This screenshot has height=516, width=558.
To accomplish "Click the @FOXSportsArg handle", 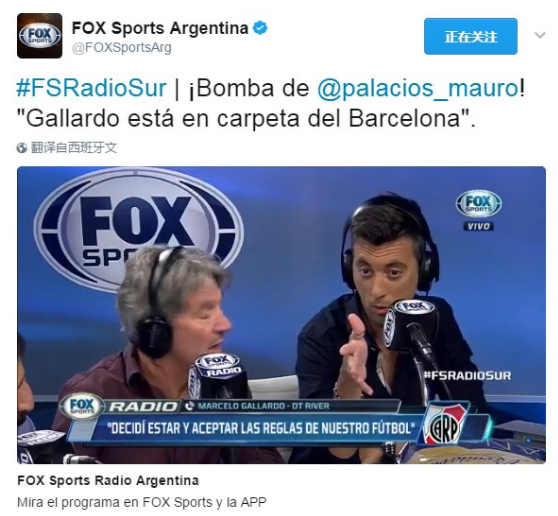I will point(122,48).
